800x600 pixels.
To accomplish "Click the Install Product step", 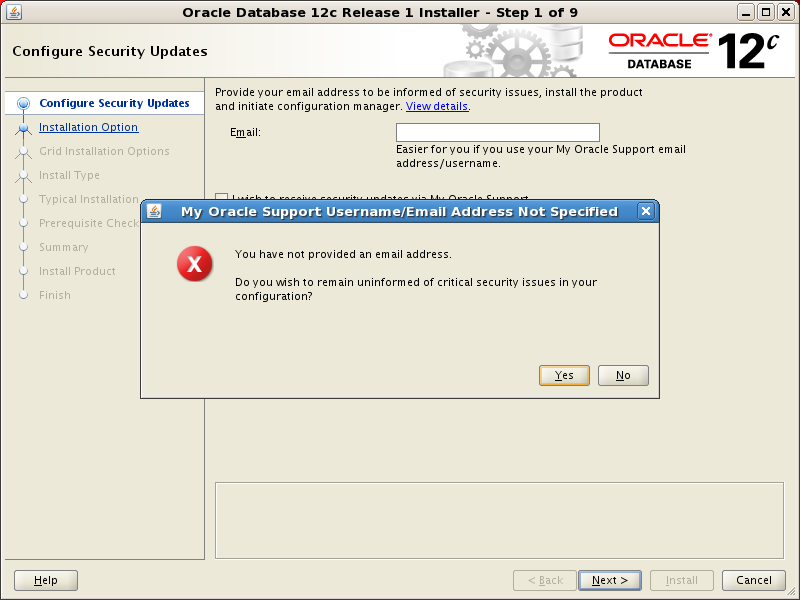I will coord(77,271).
